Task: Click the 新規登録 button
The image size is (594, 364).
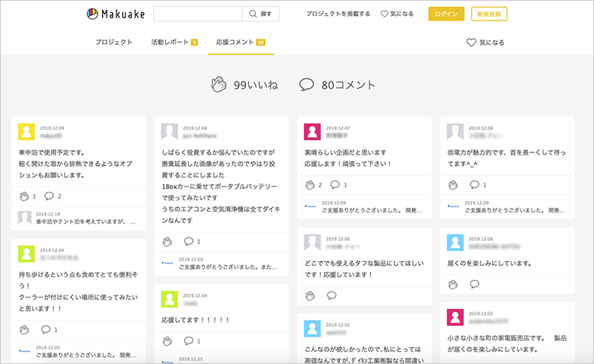Action: point(489,14)
